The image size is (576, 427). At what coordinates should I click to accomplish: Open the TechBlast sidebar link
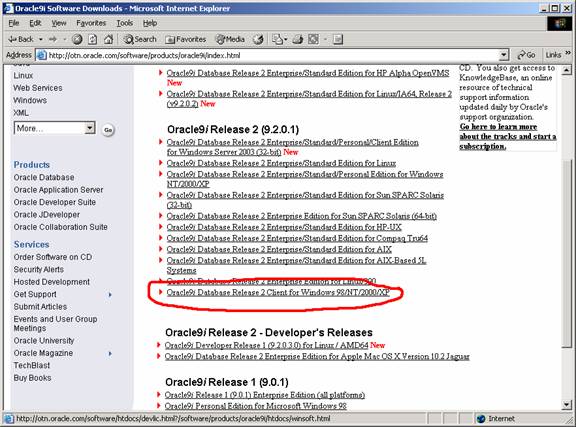coord(32,365)
